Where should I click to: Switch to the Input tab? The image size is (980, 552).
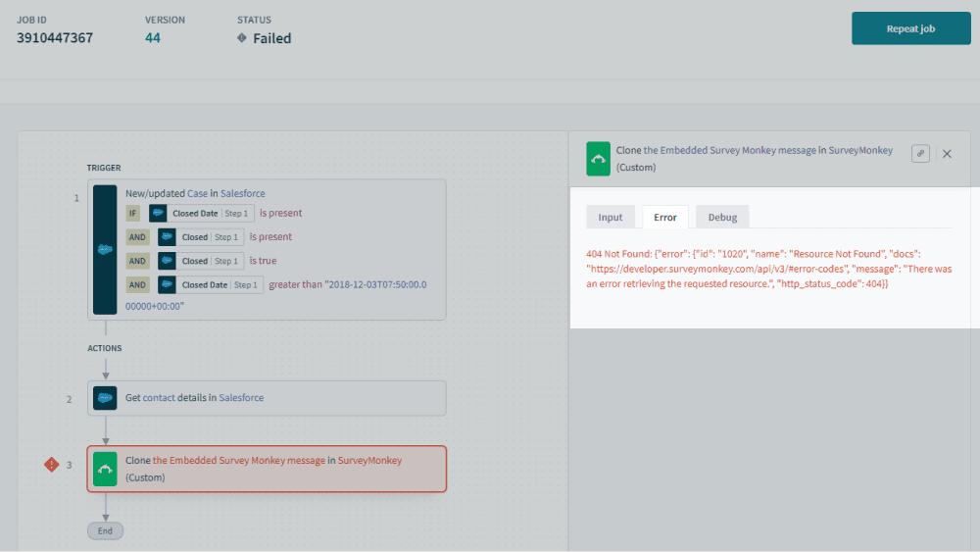click(610, 217)
